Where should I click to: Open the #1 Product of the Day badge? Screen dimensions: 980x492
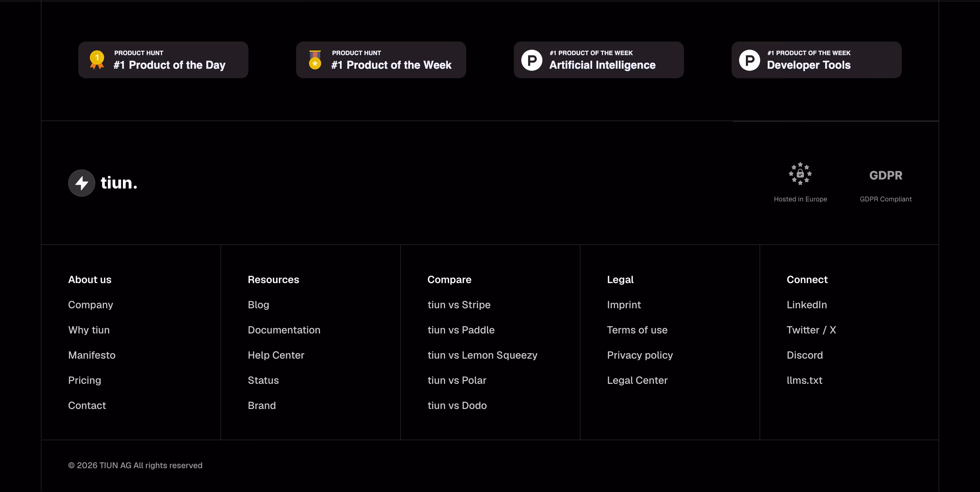[163, 60]
